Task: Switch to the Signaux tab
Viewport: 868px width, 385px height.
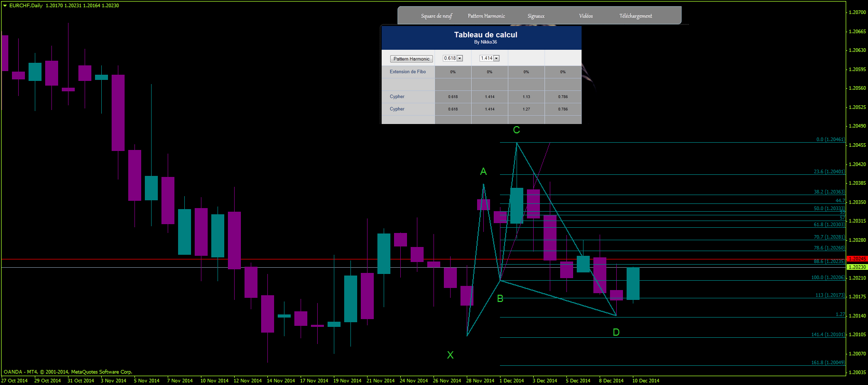Action: pos(536,16)
